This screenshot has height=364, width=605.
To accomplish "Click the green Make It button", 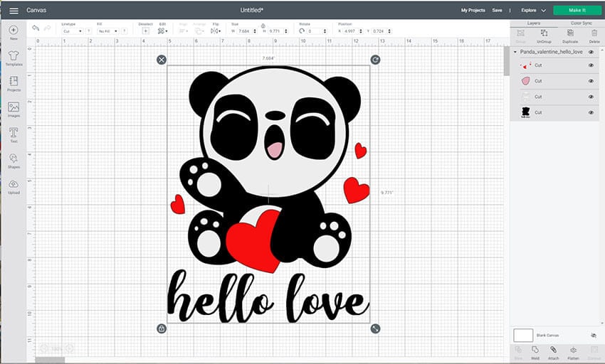I will click(577, 11).
